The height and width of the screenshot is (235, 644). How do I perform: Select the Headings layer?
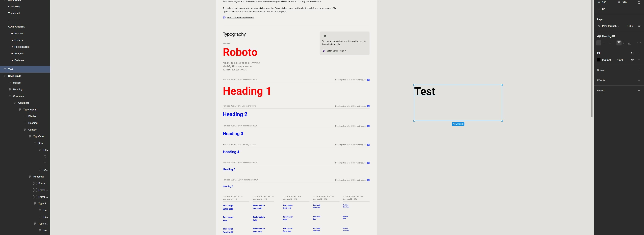25,177
